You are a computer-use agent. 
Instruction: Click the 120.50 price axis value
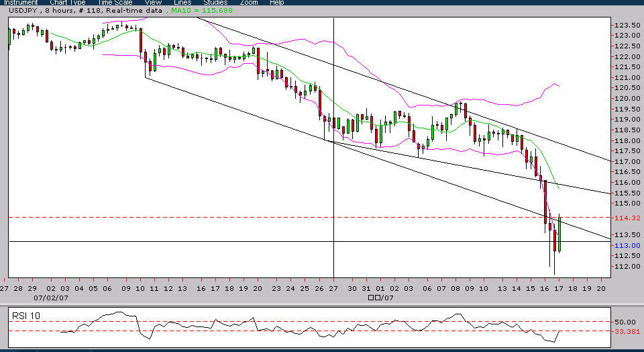(627, 88)
